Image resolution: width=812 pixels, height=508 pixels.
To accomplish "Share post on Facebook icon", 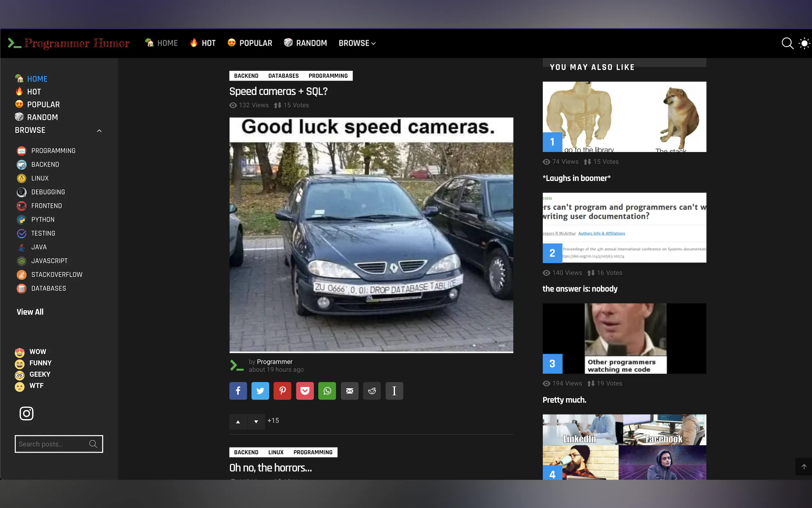I will [238, 391].
